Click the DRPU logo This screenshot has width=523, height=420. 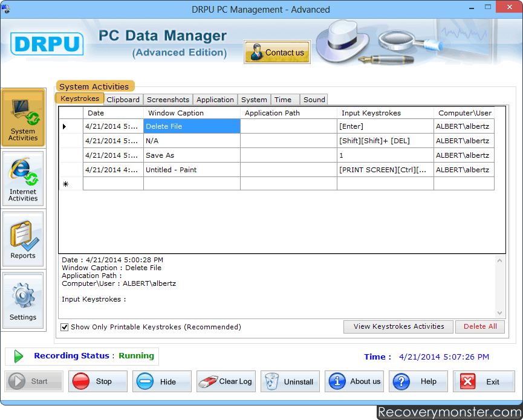tap(47, 44)
